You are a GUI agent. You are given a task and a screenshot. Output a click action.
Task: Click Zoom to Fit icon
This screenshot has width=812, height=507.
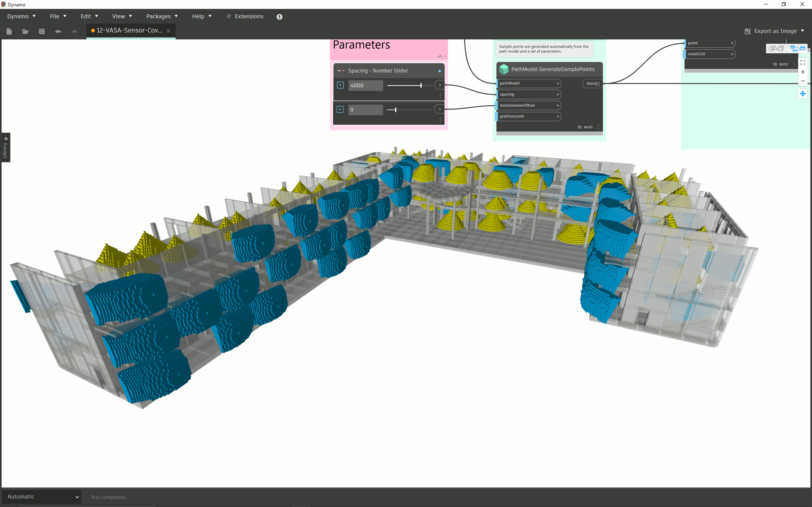pyautogui.click(x=803, y=63)
